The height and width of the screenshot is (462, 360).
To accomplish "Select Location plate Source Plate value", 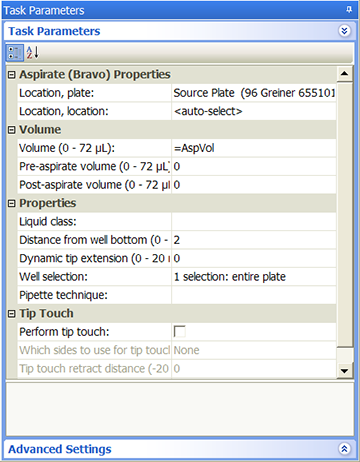I will [254, 93].
